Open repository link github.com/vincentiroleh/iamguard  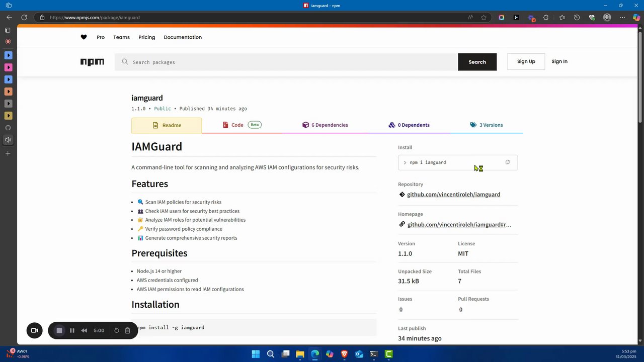pyautogui.click(x=453, y=195)
